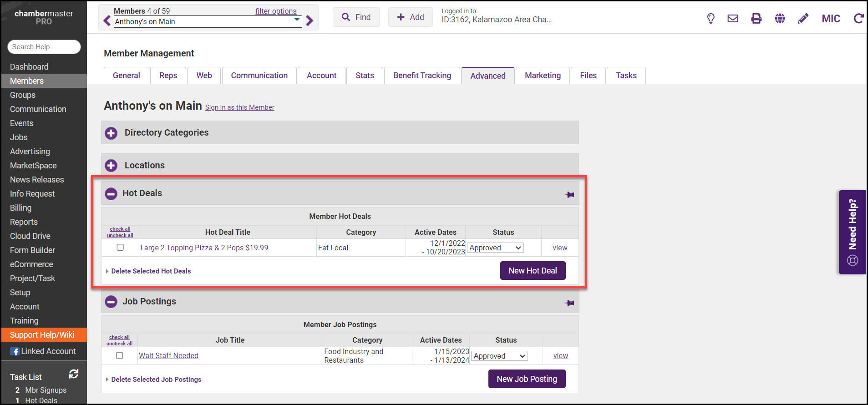Viewport: 868px width, 405px height.
Task: Go to next member arrow
Action: tap(310, 21)
